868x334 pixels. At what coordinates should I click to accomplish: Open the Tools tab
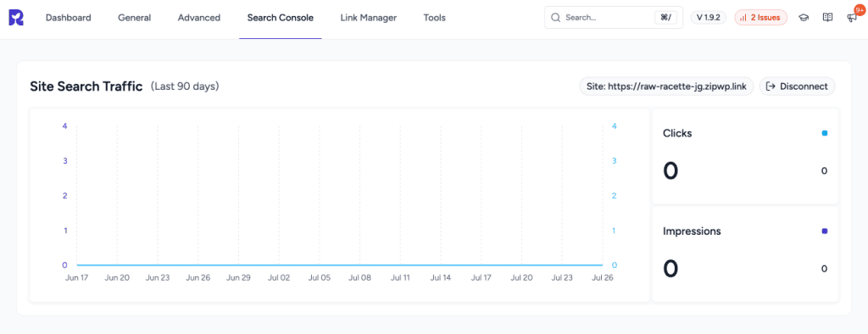point(435,18)
